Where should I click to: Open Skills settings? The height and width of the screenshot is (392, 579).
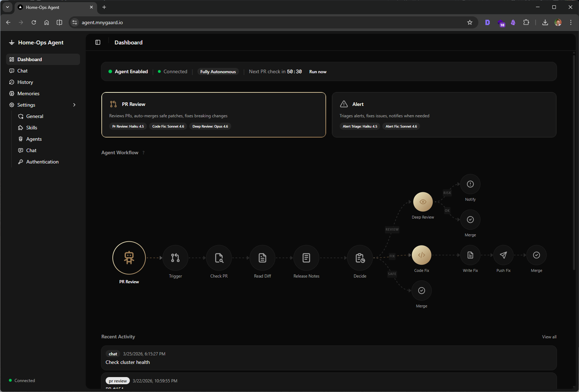(47, 128)
